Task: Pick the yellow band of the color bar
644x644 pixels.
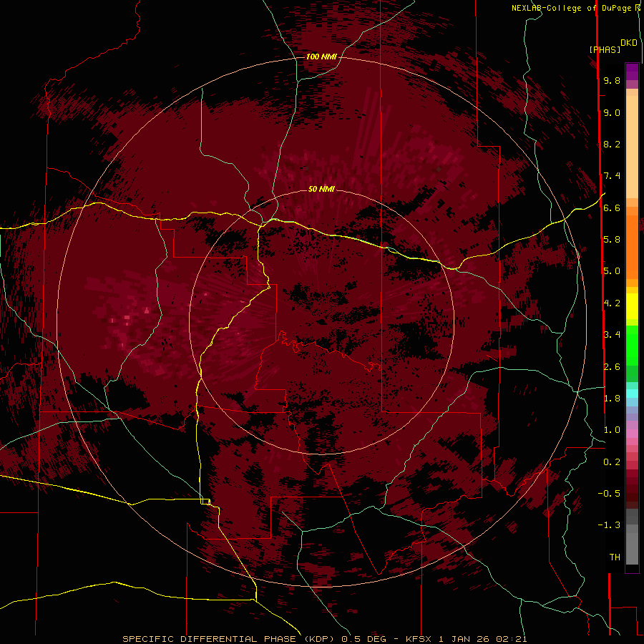Action: click(x=632, y=306)
